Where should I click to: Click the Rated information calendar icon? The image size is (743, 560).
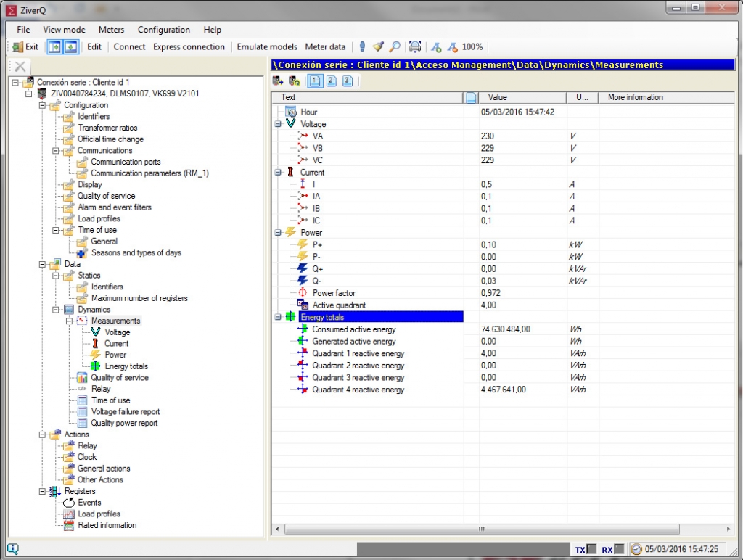point(69,525)
